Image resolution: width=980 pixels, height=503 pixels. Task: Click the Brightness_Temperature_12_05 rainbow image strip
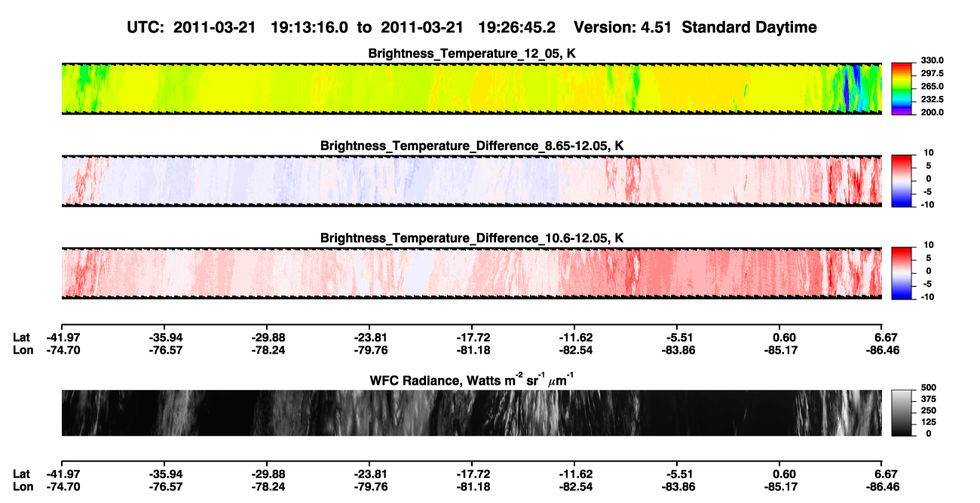[x=471, y=89]
